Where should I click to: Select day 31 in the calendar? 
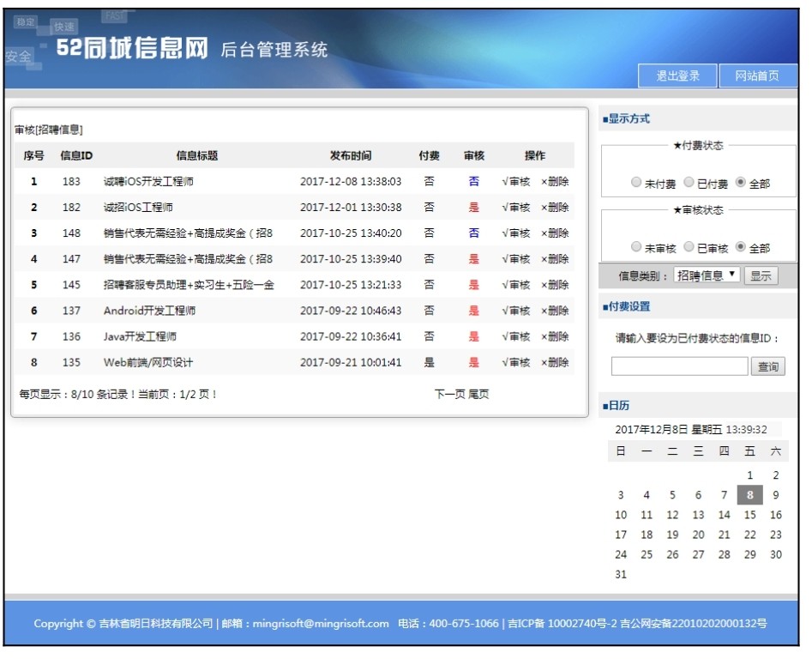[621, 574]
